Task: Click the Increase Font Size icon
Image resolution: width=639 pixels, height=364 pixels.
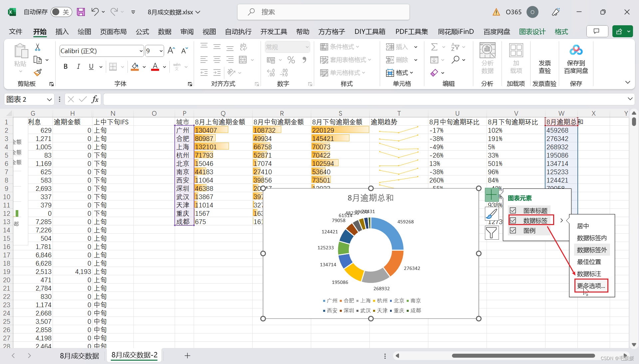Action: 171,51
